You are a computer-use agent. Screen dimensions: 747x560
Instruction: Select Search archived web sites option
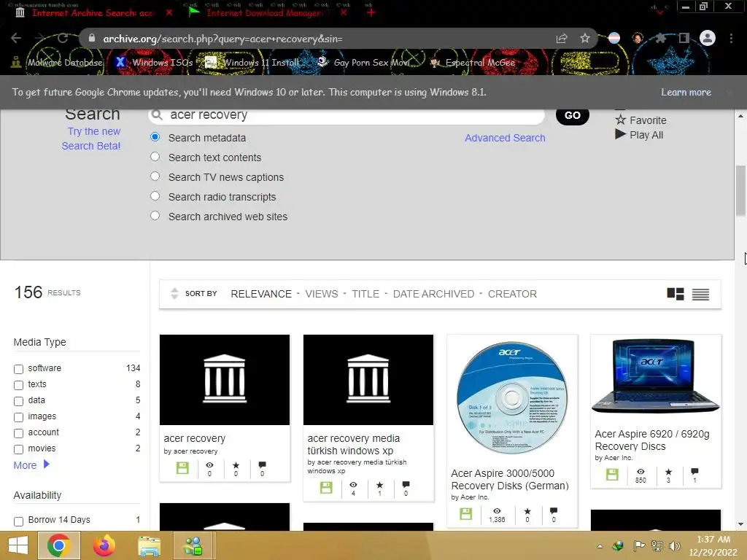(x=155, y=216)
